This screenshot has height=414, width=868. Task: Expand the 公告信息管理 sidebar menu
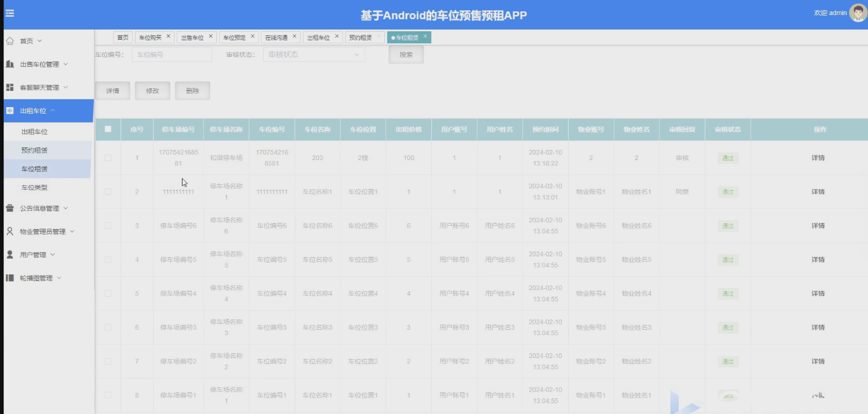(66, 208)
